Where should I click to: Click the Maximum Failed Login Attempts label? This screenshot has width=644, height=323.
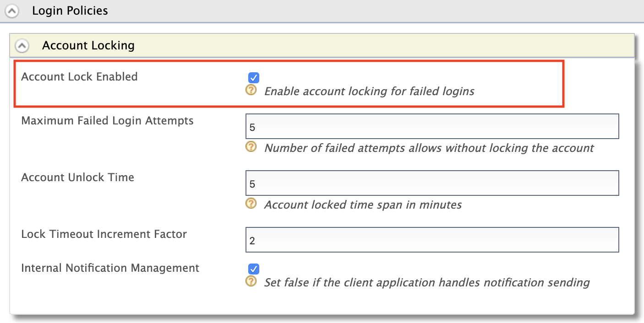tap(107, 120)
